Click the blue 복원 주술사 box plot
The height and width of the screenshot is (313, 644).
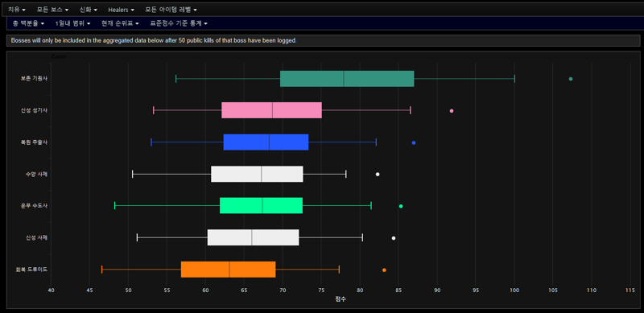coord(266,142)
